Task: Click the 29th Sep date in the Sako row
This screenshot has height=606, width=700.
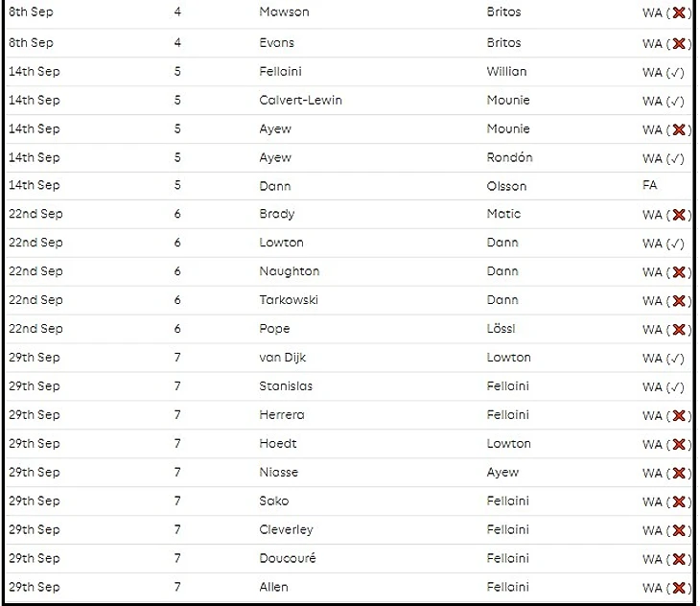Action: (35, 501)
